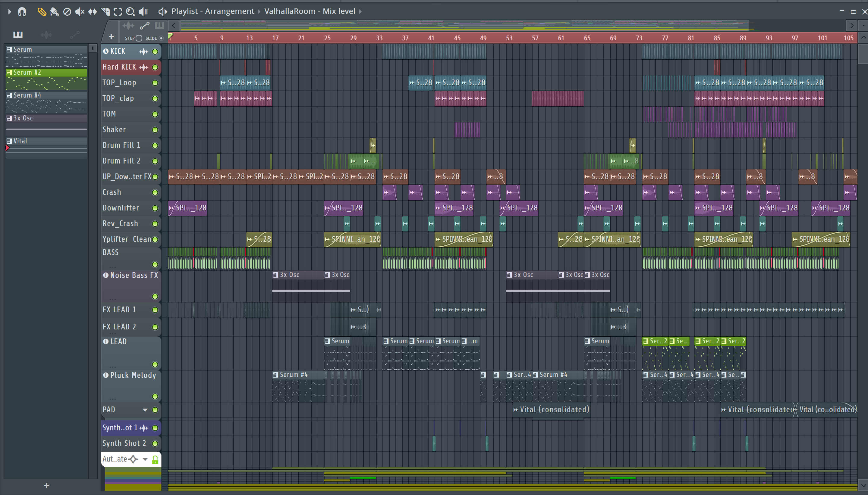Image resolution: width=868 pixels, height=495 pixels.
Task: Mute the TOP_clap track
Action: [x=155, y=98]
